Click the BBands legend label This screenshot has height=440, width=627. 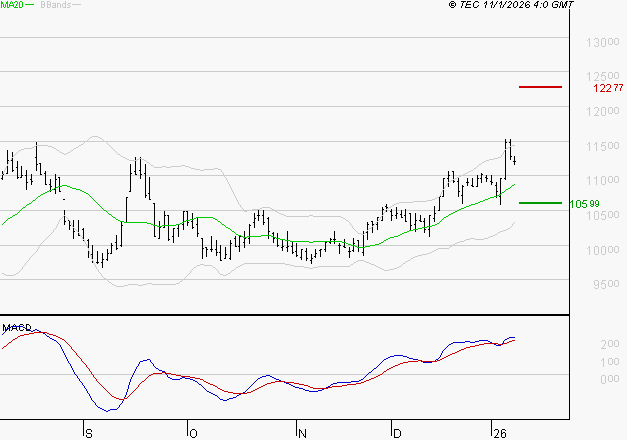(56, 4)
